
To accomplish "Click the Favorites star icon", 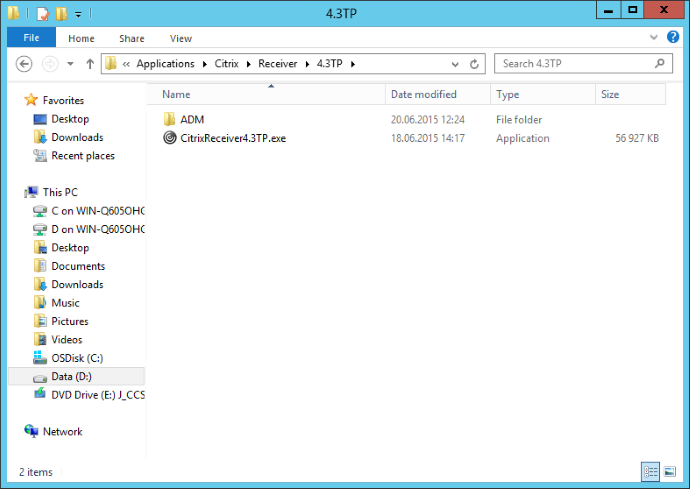I will click(31, 100).
